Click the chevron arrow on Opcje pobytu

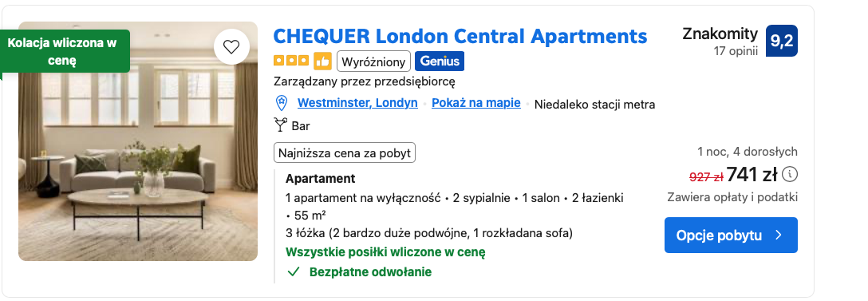click(779, 235)
